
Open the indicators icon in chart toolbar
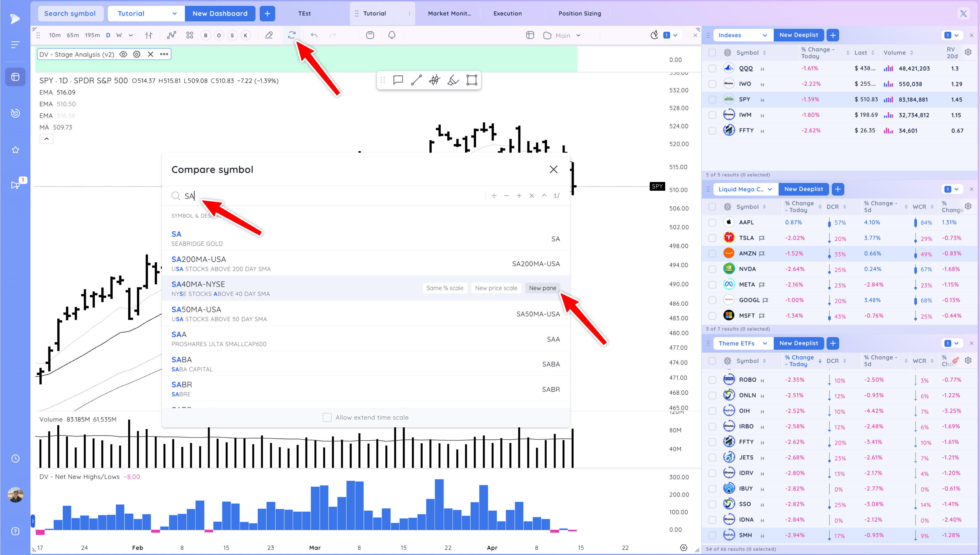tap(171, 35)
